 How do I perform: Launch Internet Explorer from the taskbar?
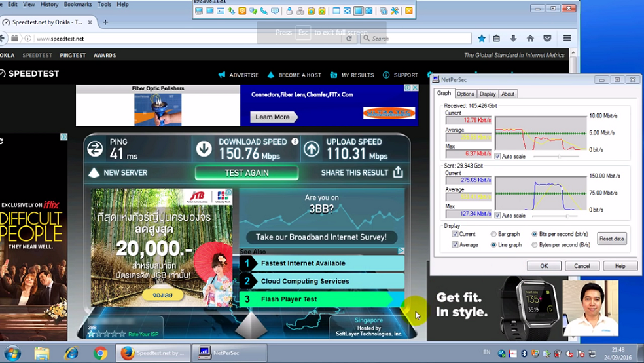(x=71, y=353)
